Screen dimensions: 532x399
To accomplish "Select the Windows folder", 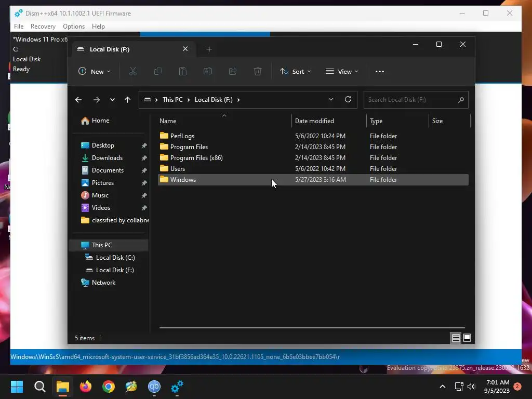I will [313, 180].
